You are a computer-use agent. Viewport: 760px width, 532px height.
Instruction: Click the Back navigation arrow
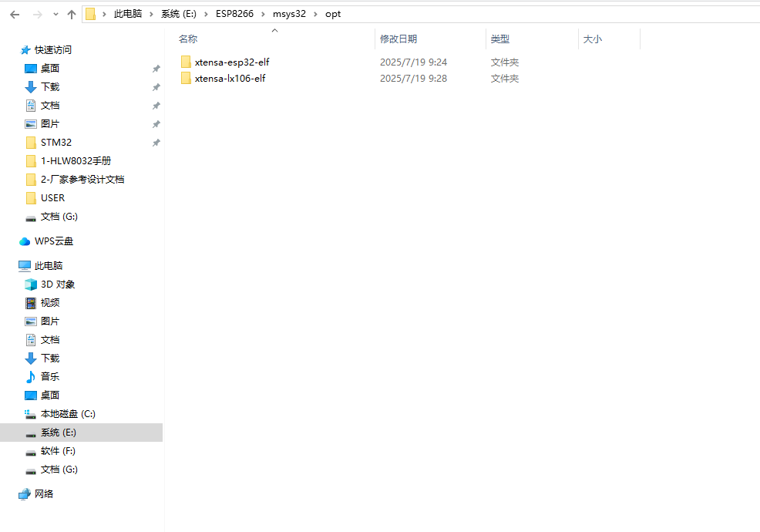[15, 14]
